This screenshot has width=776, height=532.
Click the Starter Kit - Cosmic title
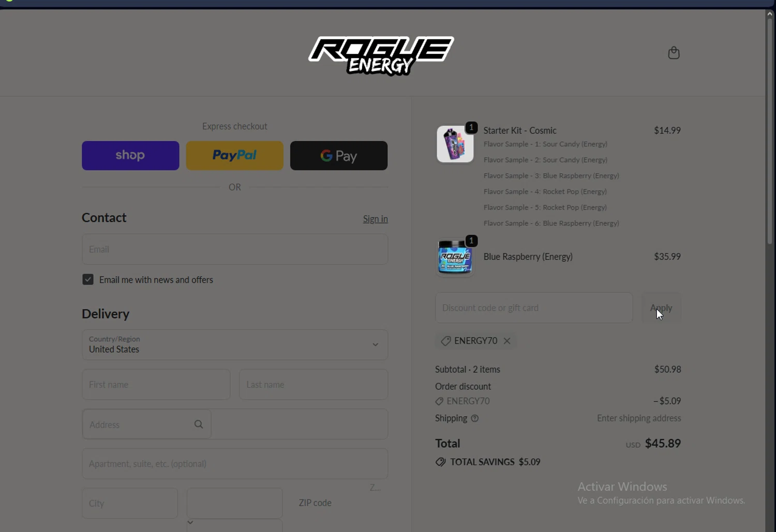[520, 130]
